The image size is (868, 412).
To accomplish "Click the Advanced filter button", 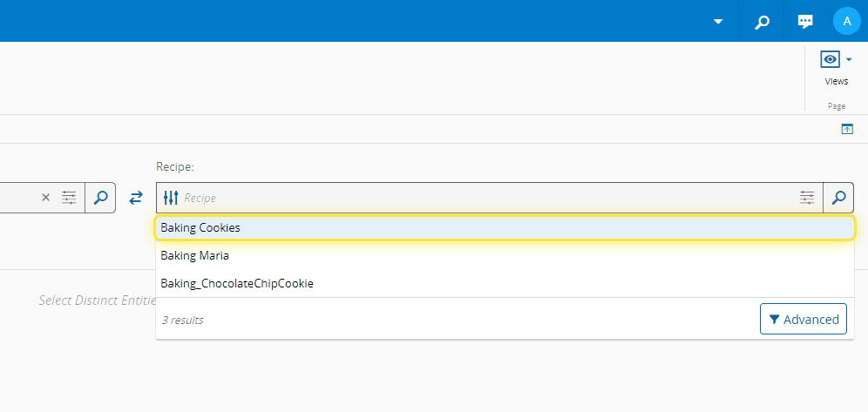I will pos(803,319).
